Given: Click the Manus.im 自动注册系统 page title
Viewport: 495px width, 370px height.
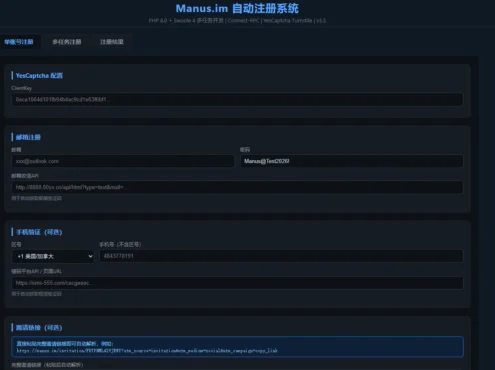Looking at the screenshot, I should click(x=237, y=8).
